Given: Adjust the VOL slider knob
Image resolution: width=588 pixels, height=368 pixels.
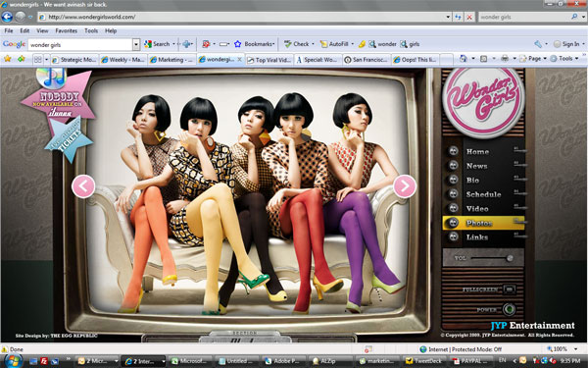Looking at the screenshot, I should click(x=510, y=258).
